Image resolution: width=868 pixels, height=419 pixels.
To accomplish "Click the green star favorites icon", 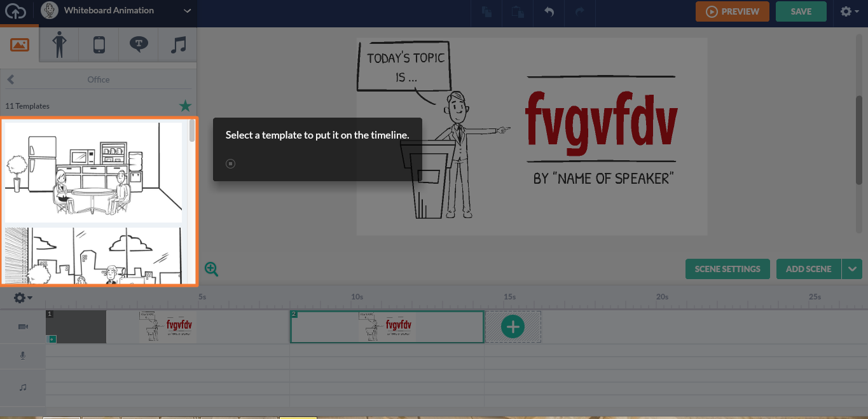I will (x=185, y=106).
